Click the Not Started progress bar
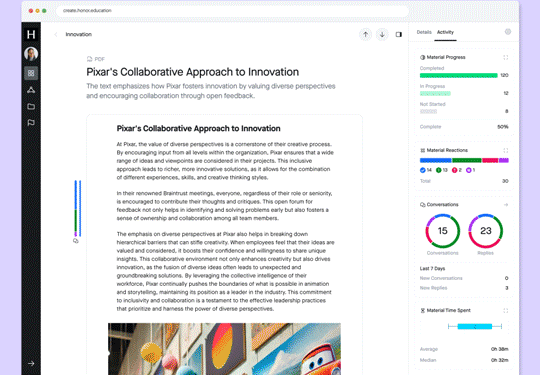540x375 pixels. click(428, 111)
